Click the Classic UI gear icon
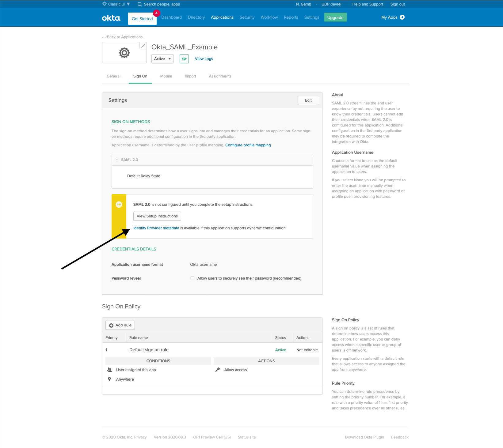 point(105,4)
